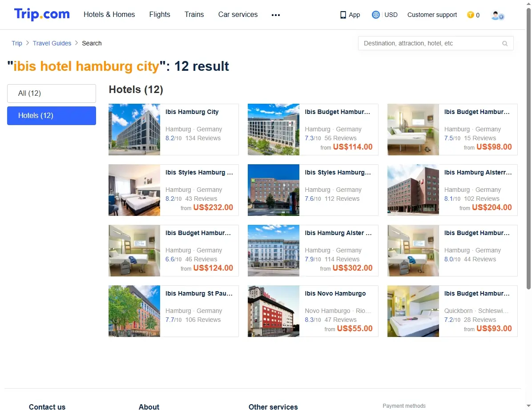Image resolution: width=532 pixels, height=410 pixels.
Task: Click the 134 Reviews text
Action: [x=203, y=138]
